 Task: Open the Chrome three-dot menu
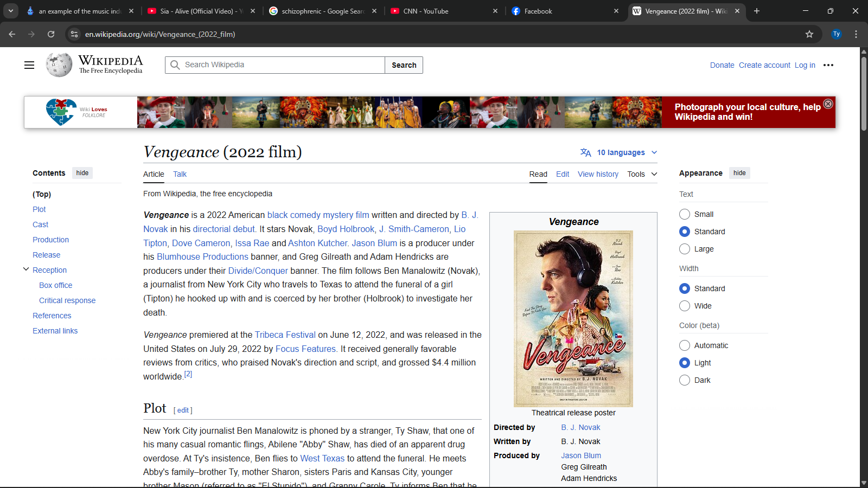pyautogui.click(x=856, y=34)
